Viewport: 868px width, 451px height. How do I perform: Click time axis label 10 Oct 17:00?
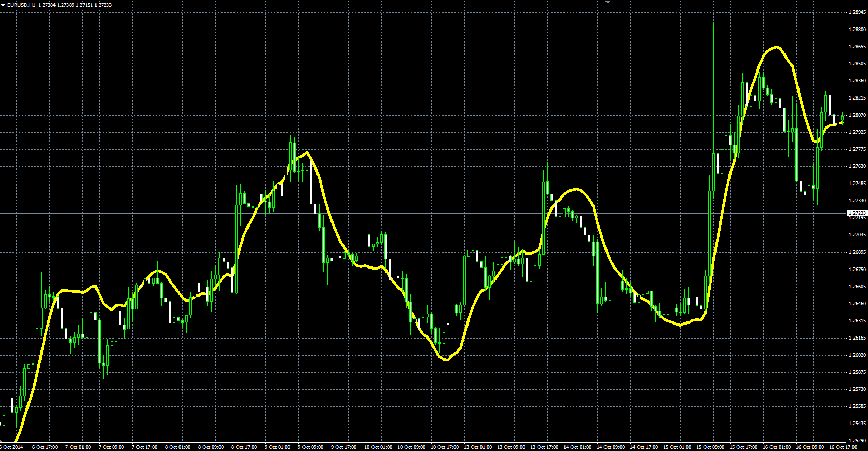click(445, 447)
